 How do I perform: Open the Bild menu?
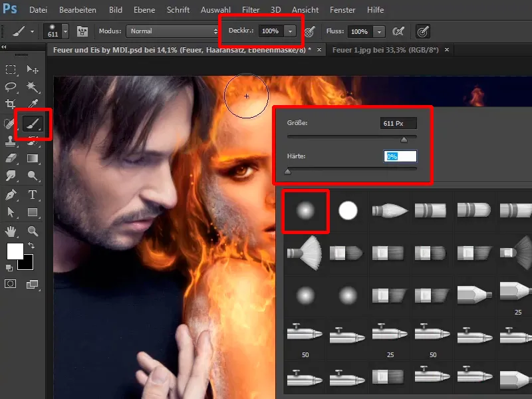[x=115, y=10]
